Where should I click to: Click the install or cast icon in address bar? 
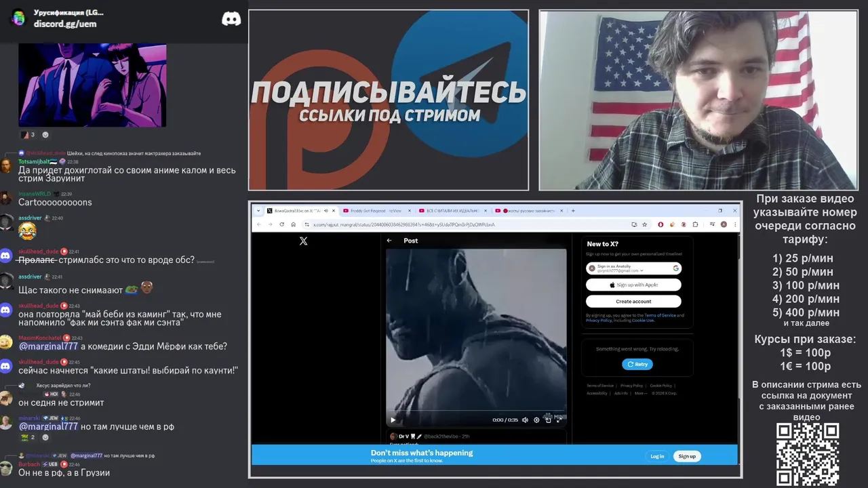click(x=634, y=224)
